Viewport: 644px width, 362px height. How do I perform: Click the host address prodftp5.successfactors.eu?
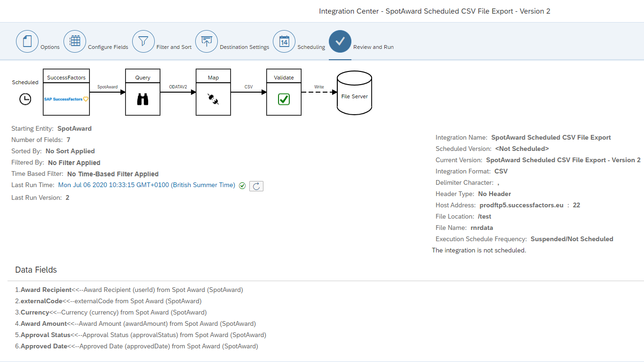point(522,205)
